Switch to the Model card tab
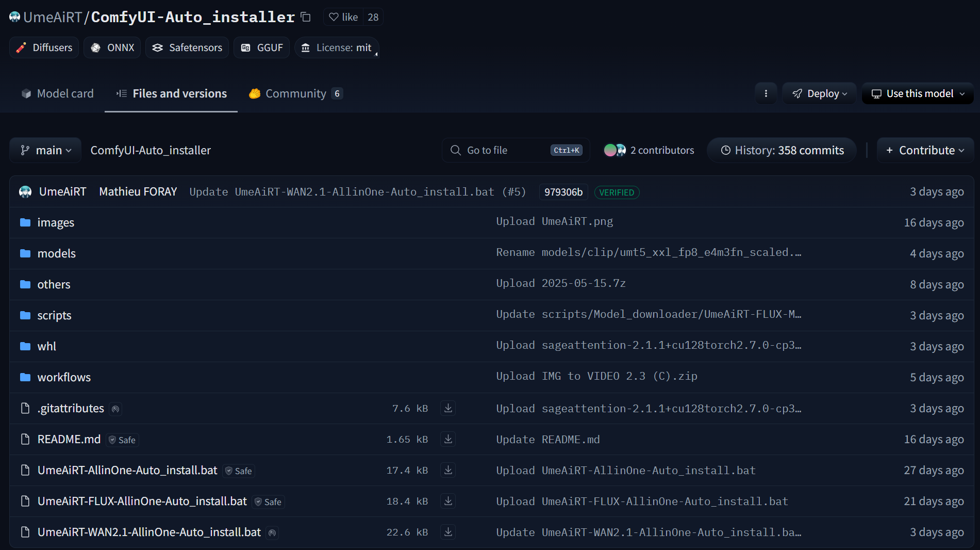Image resolution: width=980 pixels, height=550 pixels. (57, 93)
